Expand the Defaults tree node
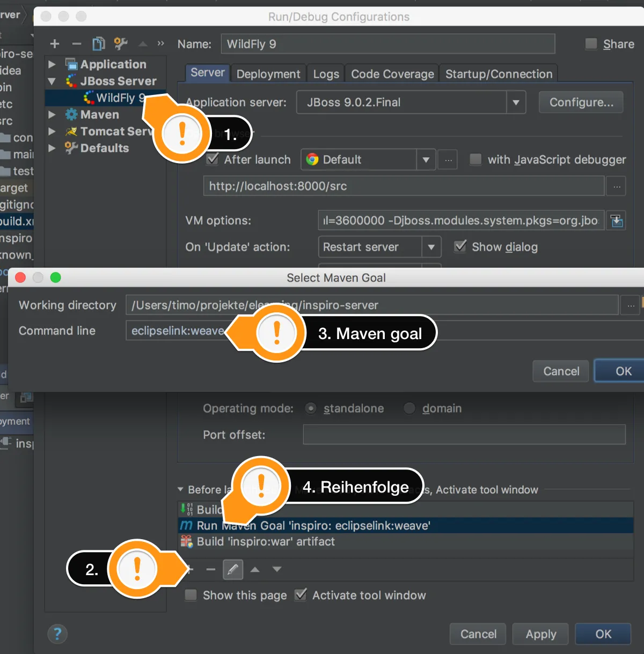644x654 pixels. pos(52,148)
